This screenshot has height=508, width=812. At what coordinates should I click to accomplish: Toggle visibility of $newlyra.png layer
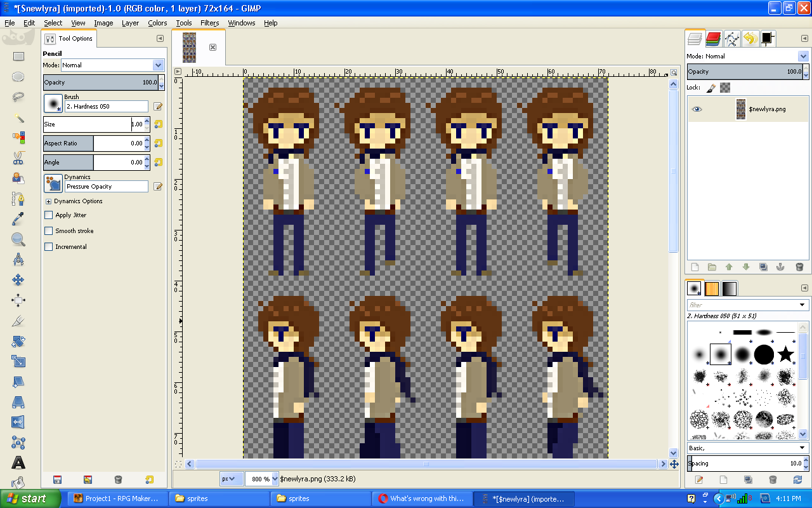pos(697,109)
